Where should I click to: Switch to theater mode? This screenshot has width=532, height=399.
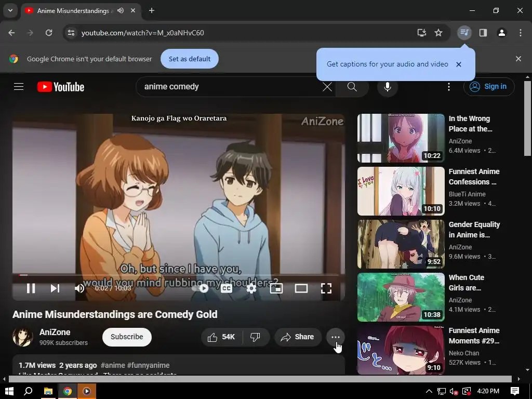click(301, 288)
